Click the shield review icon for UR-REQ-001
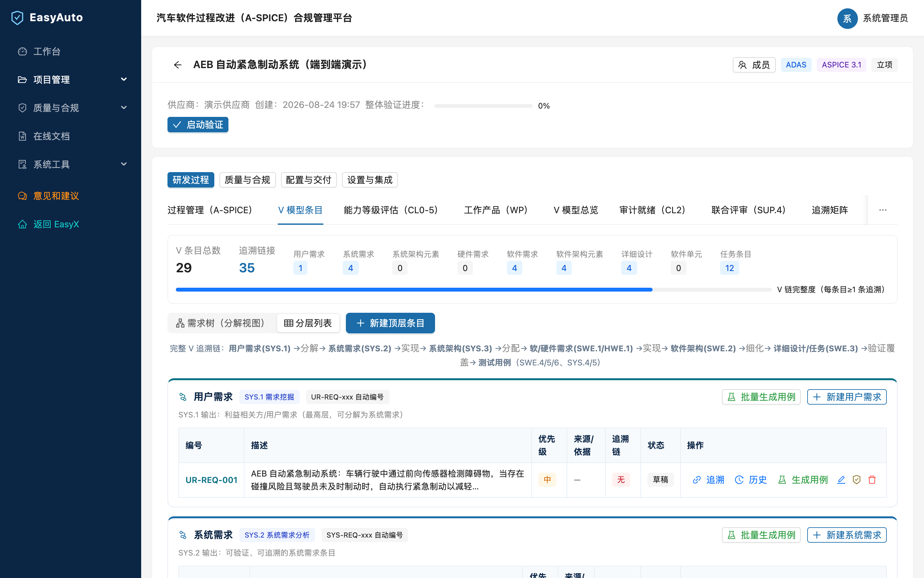924x578 pixels. (856, 480)
